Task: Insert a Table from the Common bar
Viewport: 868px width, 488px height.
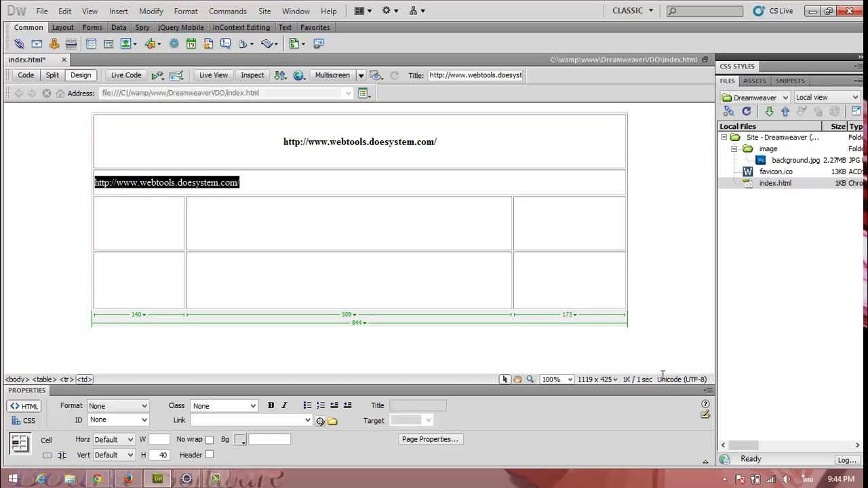Action: (x=91, y=43)
